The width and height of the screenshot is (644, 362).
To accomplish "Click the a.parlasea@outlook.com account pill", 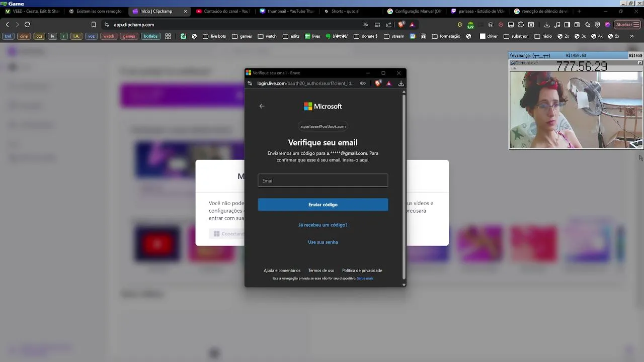I will point(323,126).
